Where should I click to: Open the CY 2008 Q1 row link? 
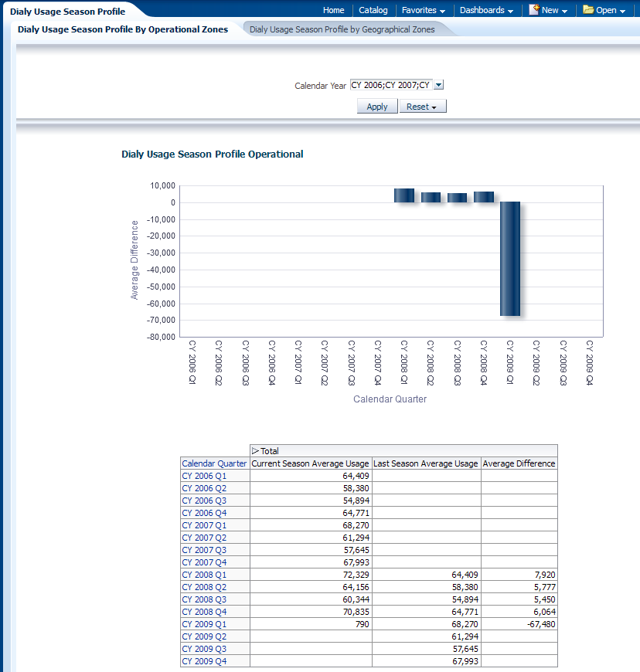[x=204, y=575]
